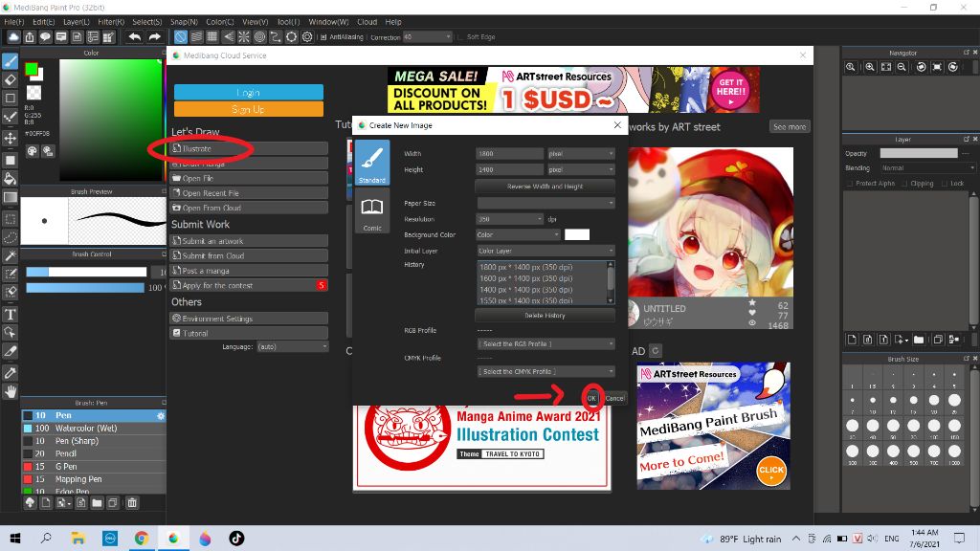The height and width of the screenshot is (551, 980).
Task: Open the Paper Size dropdown
Action: 546,203
